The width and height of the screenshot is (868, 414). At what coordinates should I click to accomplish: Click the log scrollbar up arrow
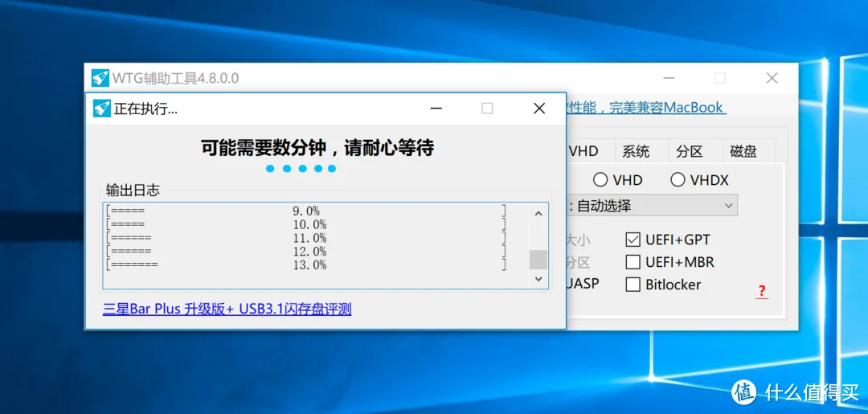(538, 213)
